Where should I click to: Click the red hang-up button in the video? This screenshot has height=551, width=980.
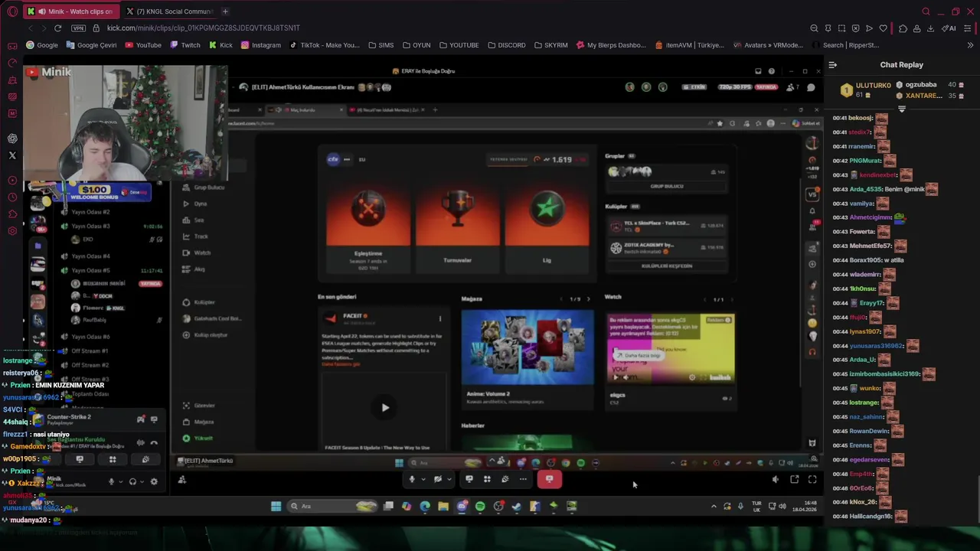[549, 479]
